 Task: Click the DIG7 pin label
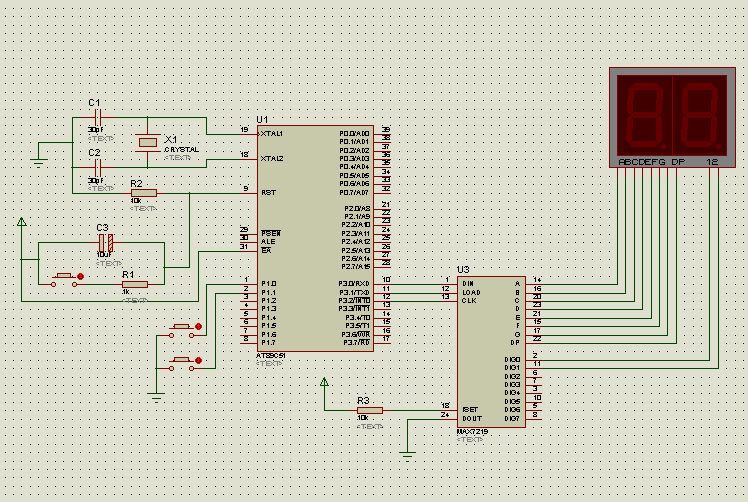(512, 418)
